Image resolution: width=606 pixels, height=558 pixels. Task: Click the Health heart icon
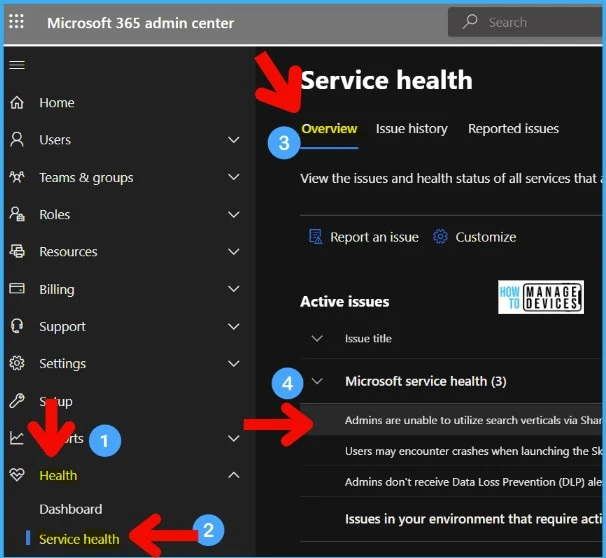point(17,475)
